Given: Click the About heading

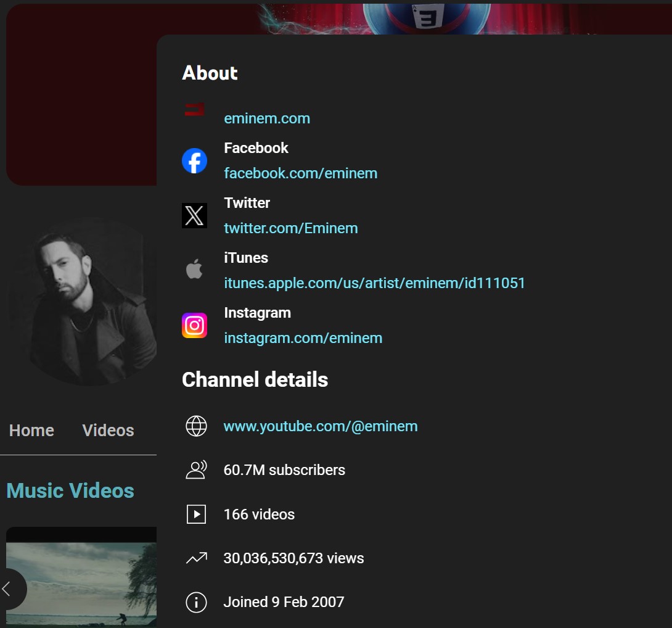Looking at the screenshot, I should (210, 73).
